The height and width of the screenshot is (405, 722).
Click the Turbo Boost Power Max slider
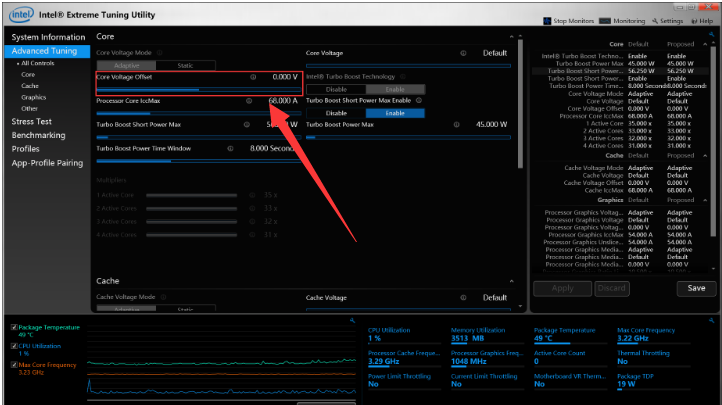(x=408, y=137)
